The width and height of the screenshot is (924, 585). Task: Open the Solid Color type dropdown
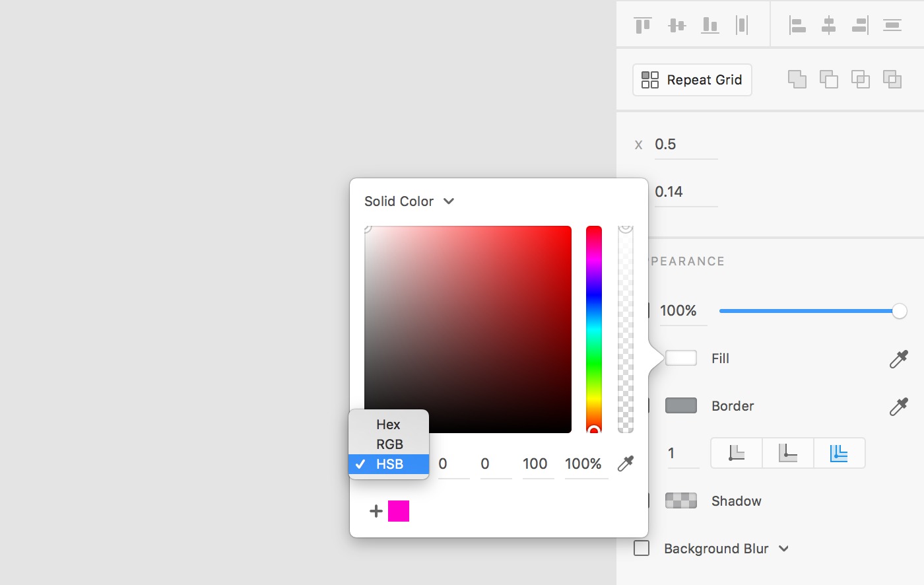click(409, 201)
